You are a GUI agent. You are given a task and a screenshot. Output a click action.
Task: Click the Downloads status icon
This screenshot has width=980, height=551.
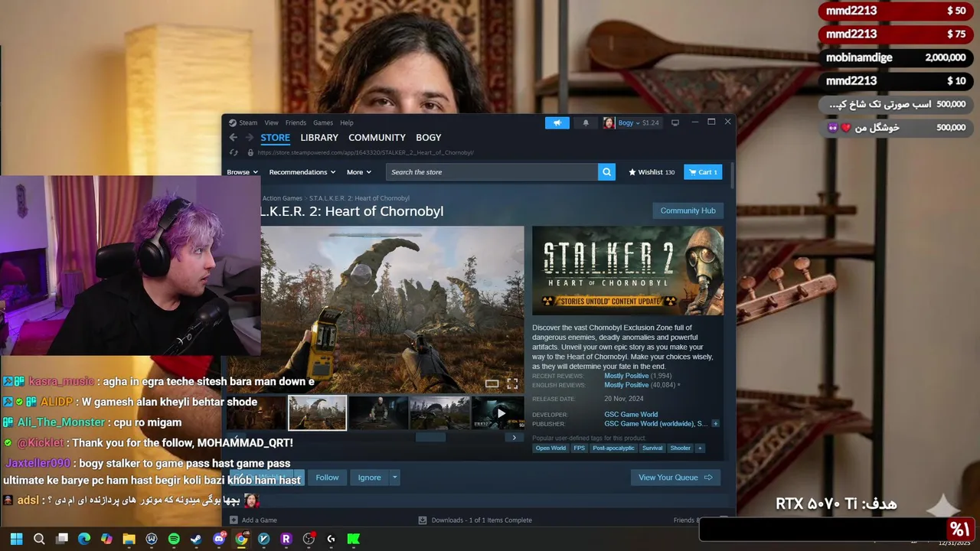point(422,520)
